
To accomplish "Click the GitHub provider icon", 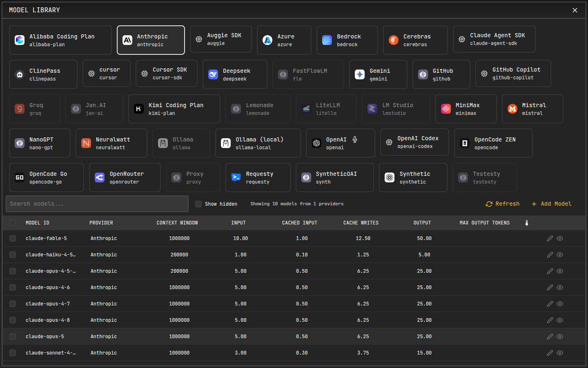I will coord(423,74).
